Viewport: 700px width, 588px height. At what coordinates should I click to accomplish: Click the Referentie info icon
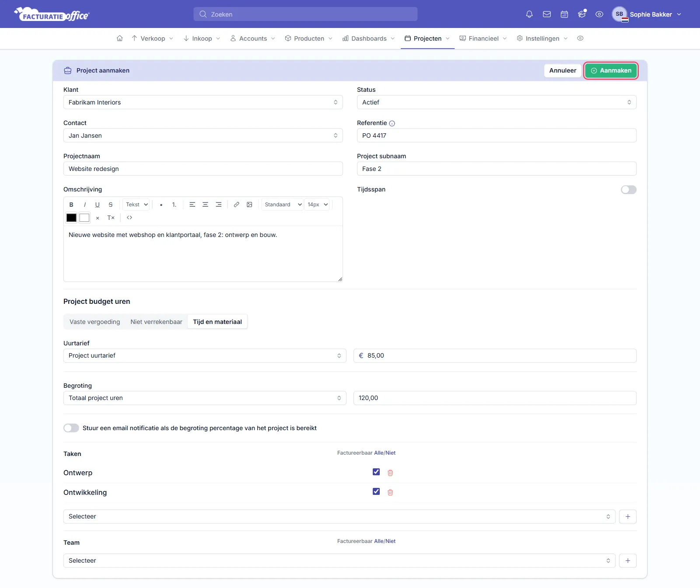tap(392, 124)
